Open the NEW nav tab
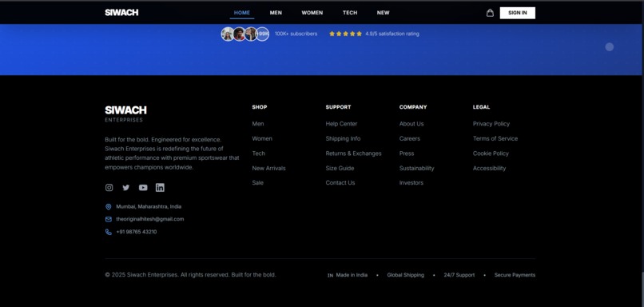644x307 pixels. tap(384, 13)
